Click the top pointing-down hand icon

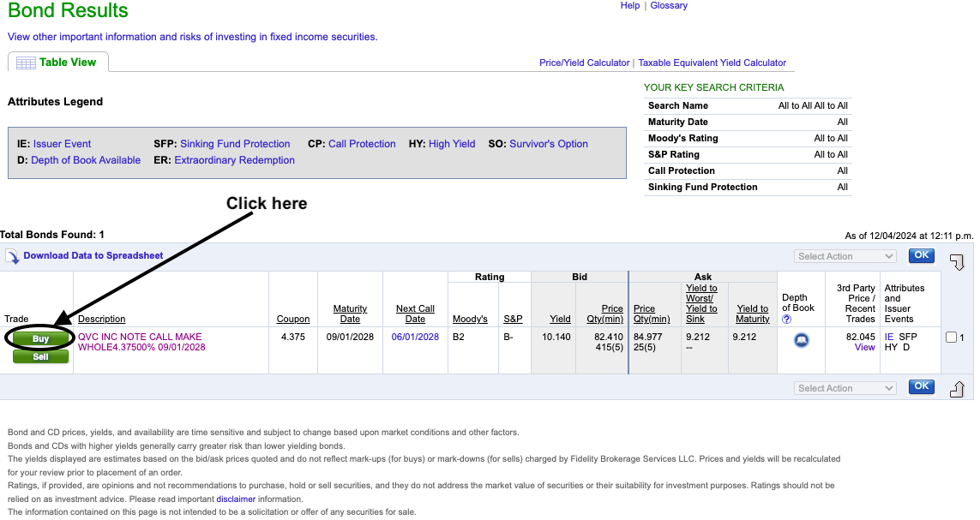pyautogui.click(x=957, y=261)
